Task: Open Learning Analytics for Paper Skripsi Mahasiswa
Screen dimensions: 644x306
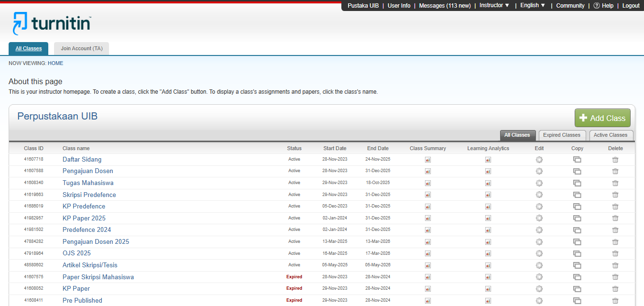Action: pos(488,277)
